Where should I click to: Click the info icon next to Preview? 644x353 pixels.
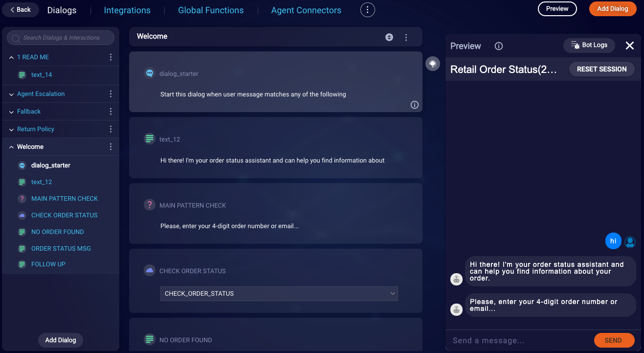click(x=499, y=46)
